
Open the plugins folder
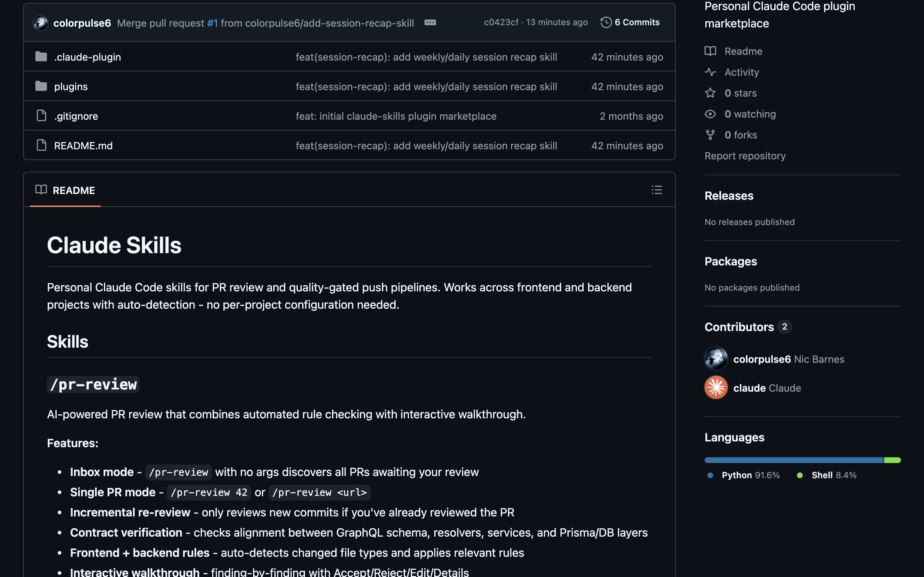(71, 87)
